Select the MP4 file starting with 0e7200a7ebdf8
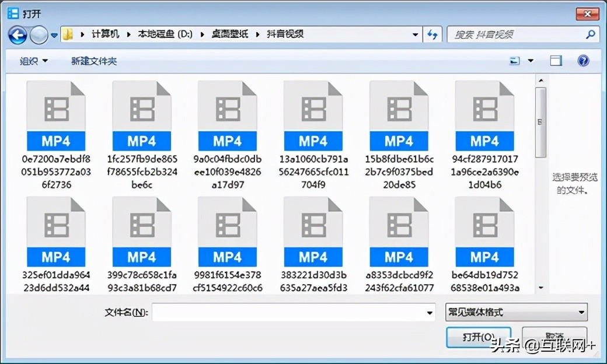 56,114
